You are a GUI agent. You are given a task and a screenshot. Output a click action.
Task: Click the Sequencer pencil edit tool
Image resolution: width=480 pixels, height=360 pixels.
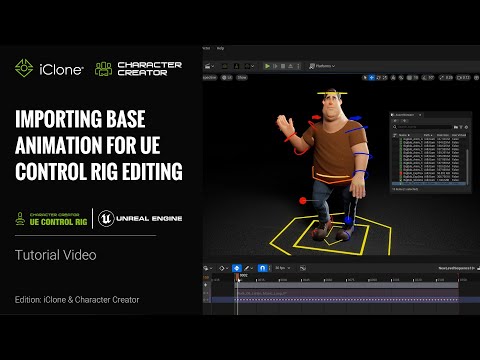tap(248, 268)
